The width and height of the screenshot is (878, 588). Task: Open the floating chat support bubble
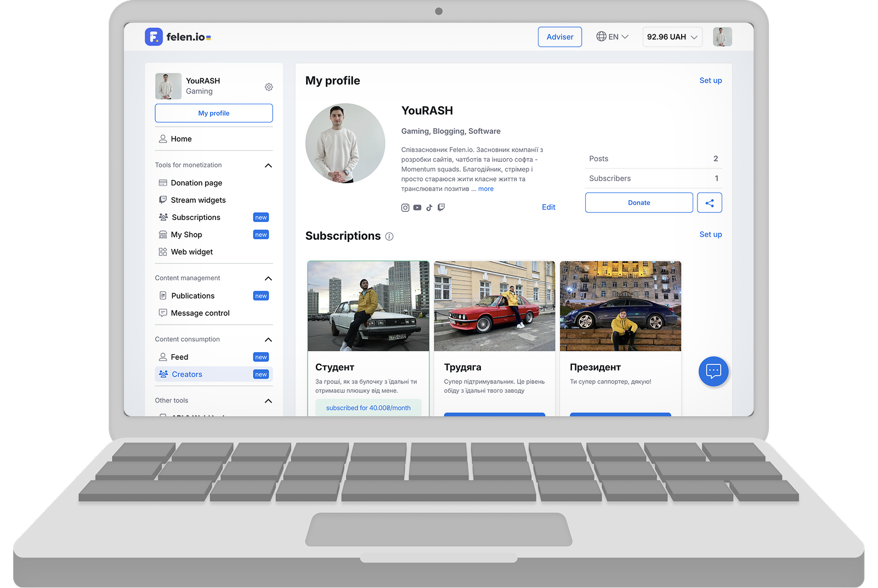[713, 371]
